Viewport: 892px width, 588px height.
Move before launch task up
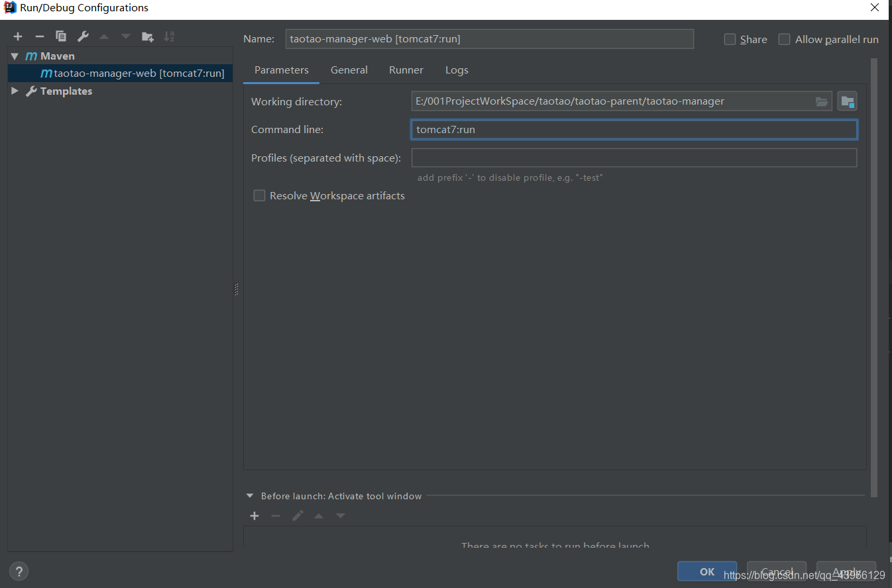coord(319,516)
